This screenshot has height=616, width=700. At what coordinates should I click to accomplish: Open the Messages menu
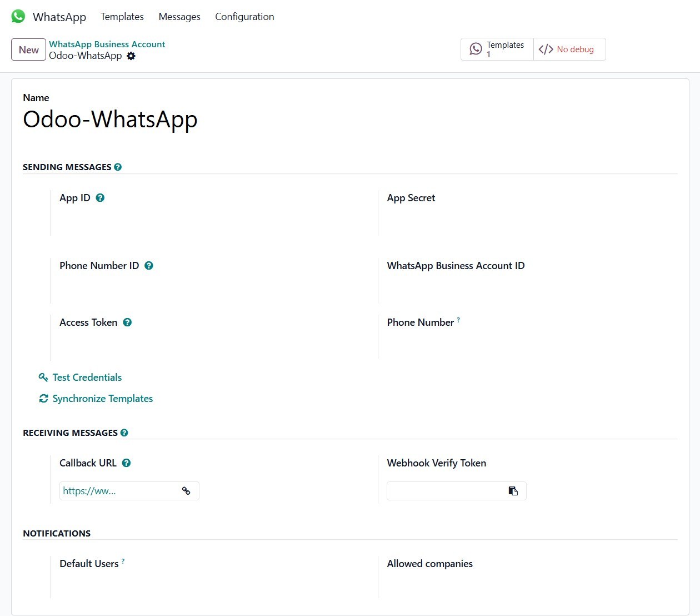pyautogui.click(x=179, y=17)
